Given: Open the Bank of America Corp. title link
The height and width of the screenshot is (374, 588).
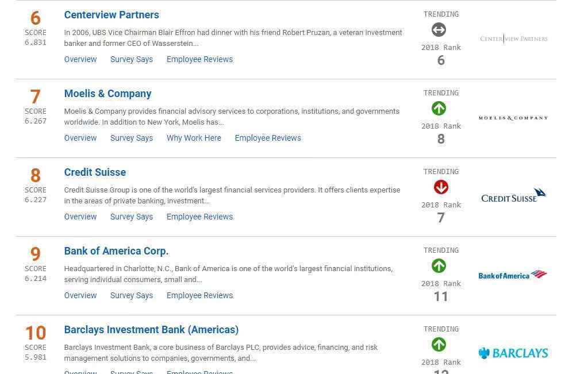Looking at the screenshot, I should [116, 251].
